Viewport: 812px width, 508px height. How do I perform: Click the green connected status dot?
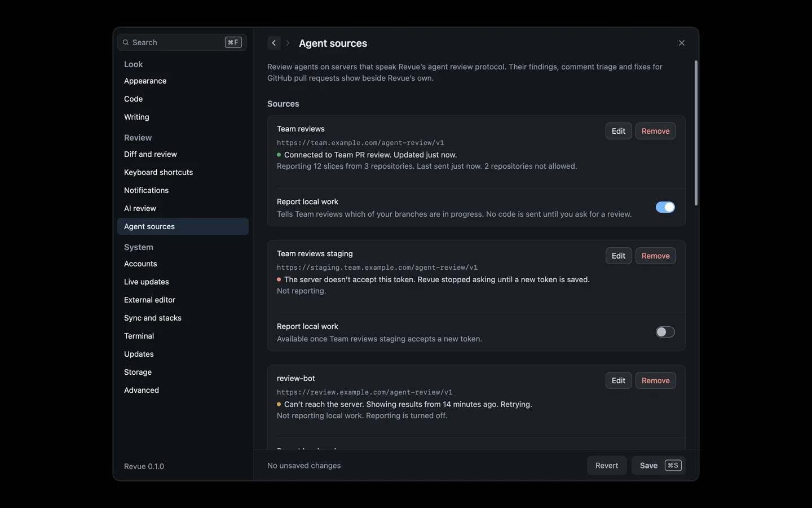click(x=279, y=155)
